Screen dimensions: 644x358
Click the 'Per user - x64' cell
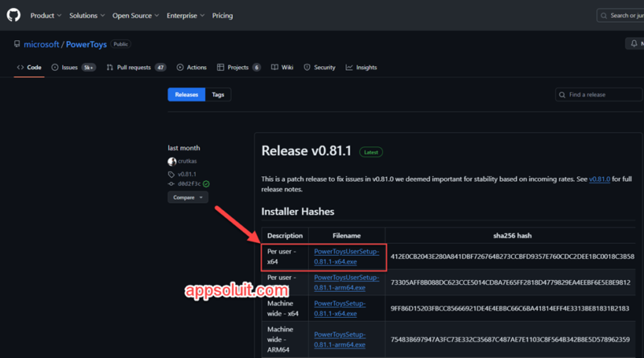click(285, 257)
